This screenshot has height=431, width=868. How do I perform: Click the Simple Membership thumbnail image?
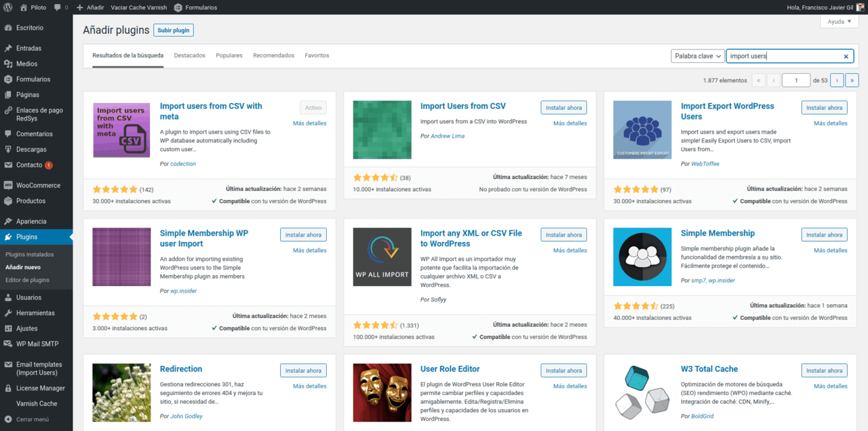pos(642,257)
